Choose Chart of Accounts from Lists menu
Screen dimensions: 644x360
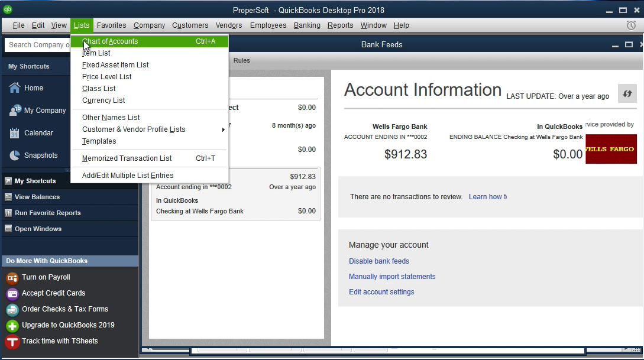click(150, 41)
